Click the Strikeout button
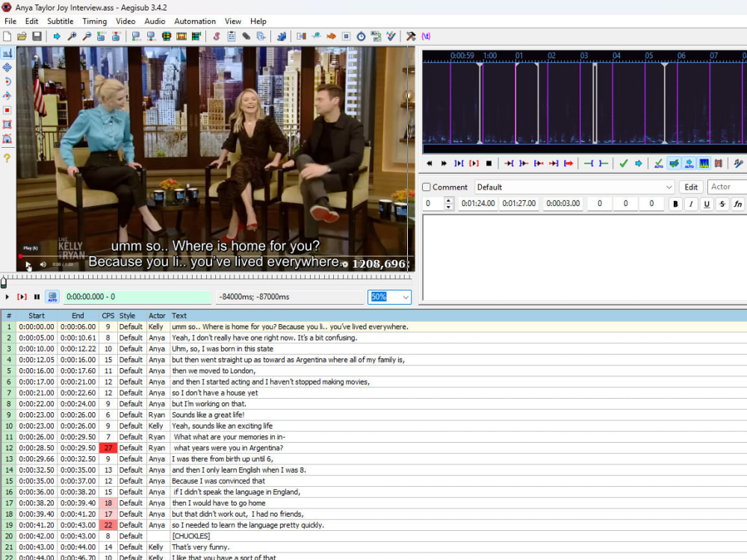 tap(722, 204)
